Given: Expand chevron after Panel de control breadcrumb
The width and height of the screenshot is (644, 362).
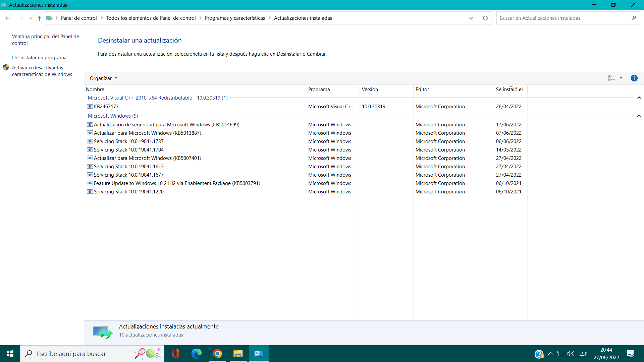Looking at the screenshot, I should [101, 18].
